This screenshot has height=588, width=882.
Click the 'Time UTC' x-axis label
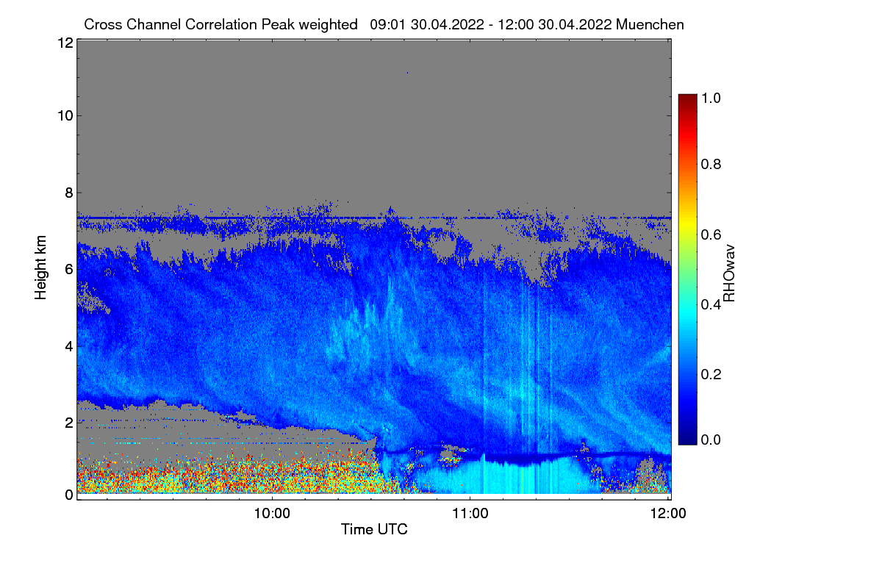tap(374, 528)
